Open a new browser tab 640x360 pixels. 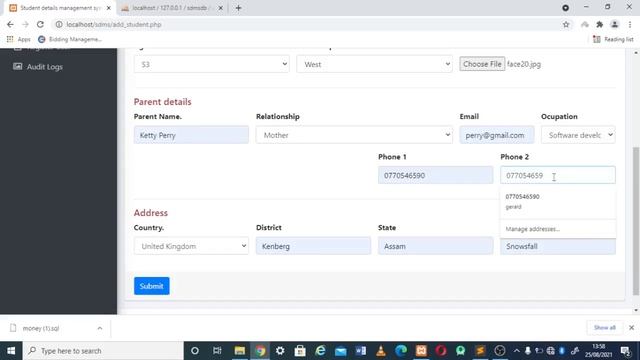[238, 8]
